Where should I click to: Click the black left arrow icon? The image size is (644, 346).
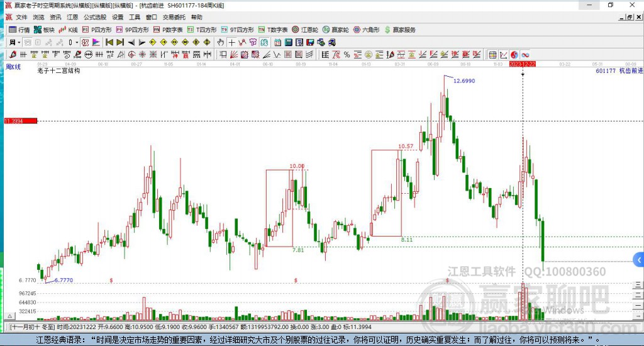(131, 42)
